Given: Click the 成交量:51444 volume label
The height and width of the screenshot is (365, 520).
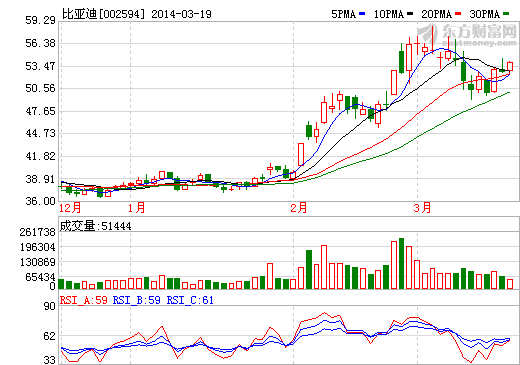Looking at the screenshot, I should [95, 226].
